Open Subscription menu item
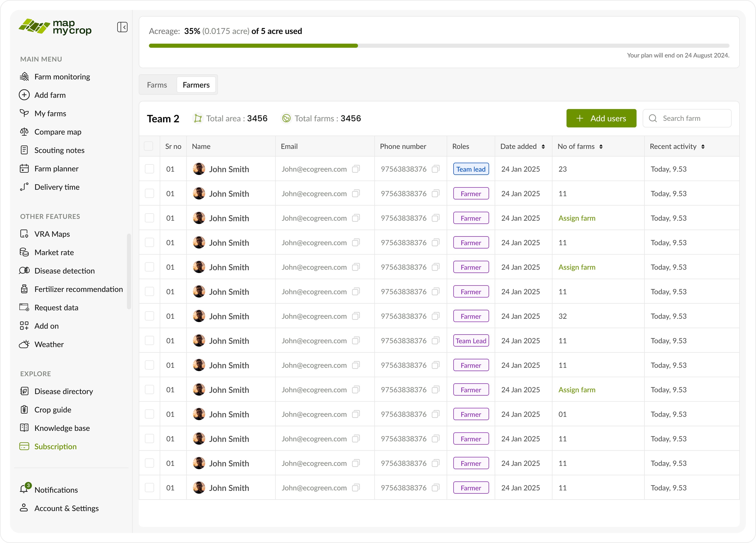756x543 pixels. point(55,446)
